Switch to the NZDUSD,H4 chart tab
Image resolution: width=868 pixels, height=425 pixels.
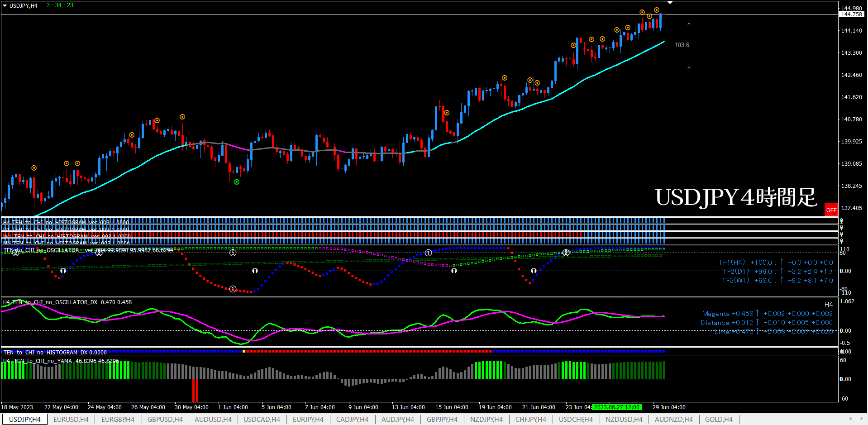click(x=624, y=420)
